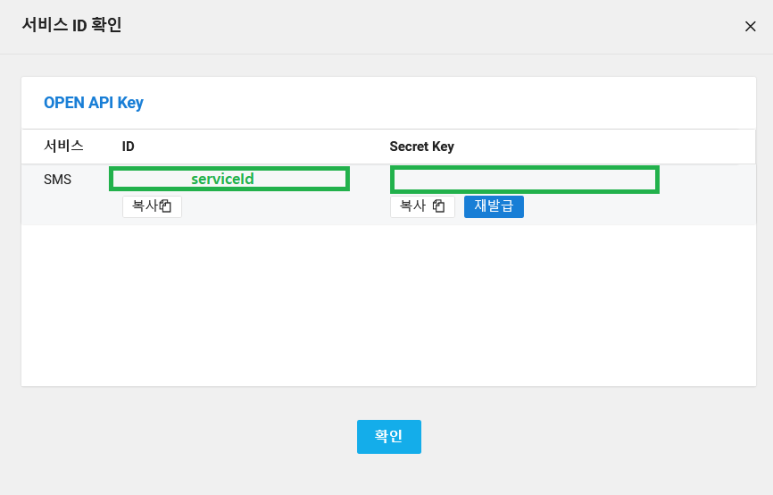Screen dimensions: 773x495
Task: Click the serviceId value box
Action: [x=229, y=178]
